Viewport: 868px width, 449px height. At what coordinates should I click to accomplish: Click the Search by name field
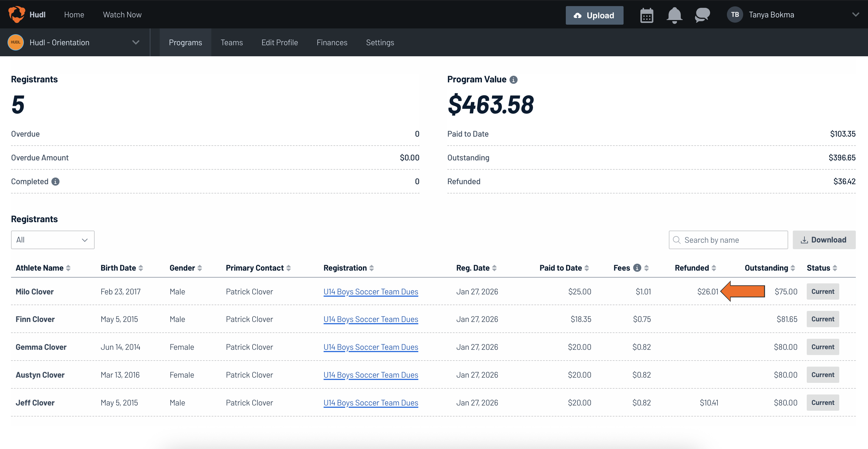point(728,240)
